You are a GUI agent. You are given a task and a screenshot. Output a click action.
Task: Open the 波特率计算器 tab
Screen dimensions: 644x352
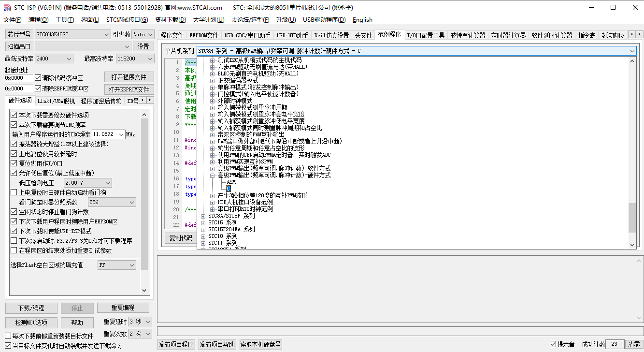[x=468, y=35]
